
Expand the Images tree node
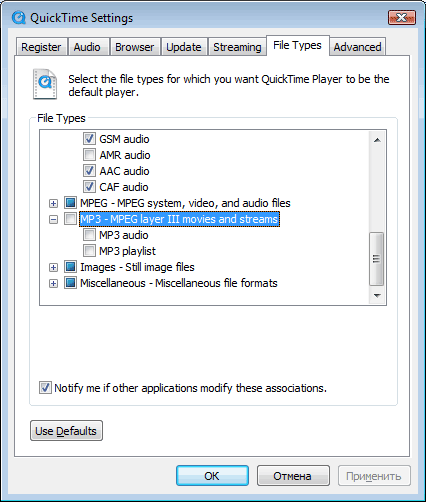[53, 267]
